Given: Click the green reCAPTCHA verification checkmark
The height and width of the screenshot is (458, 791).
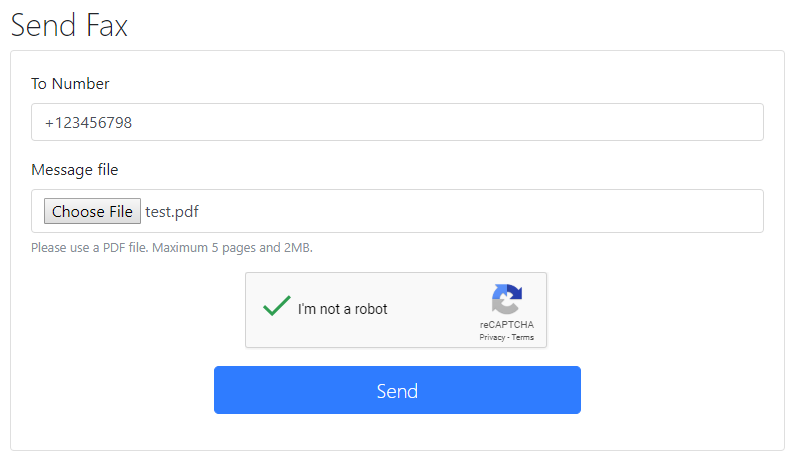Looking at the screenshot, I should [x=276, y=306].
